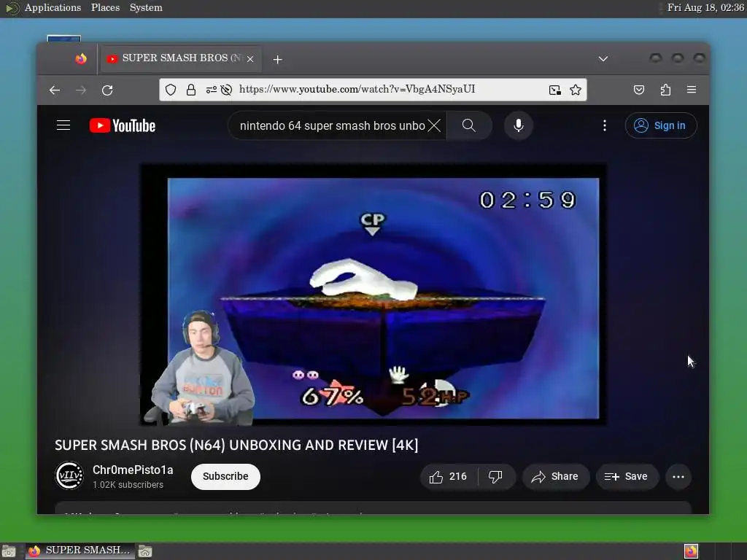Open more actions ellipsis under video

(678, 477)
